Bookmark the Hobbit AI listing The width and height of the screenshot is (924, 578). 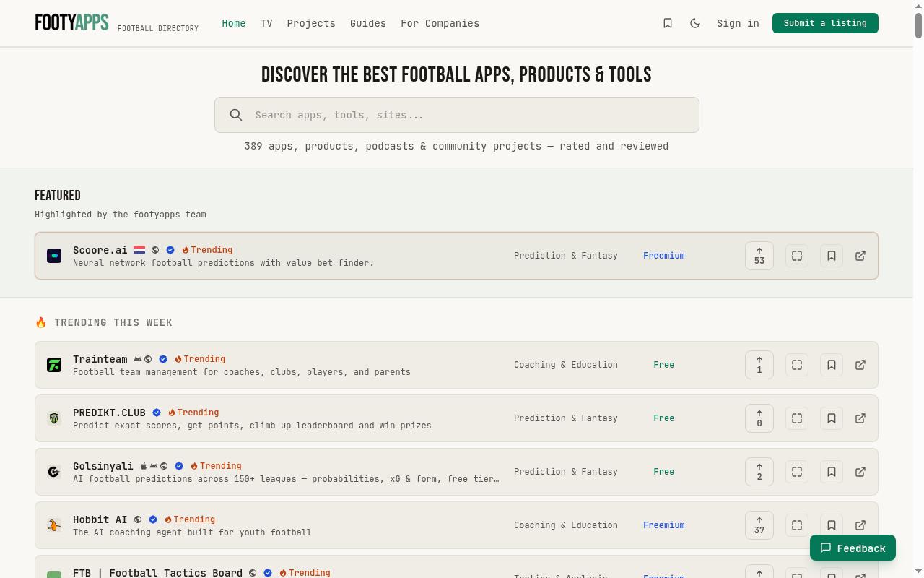click(832, 525)
